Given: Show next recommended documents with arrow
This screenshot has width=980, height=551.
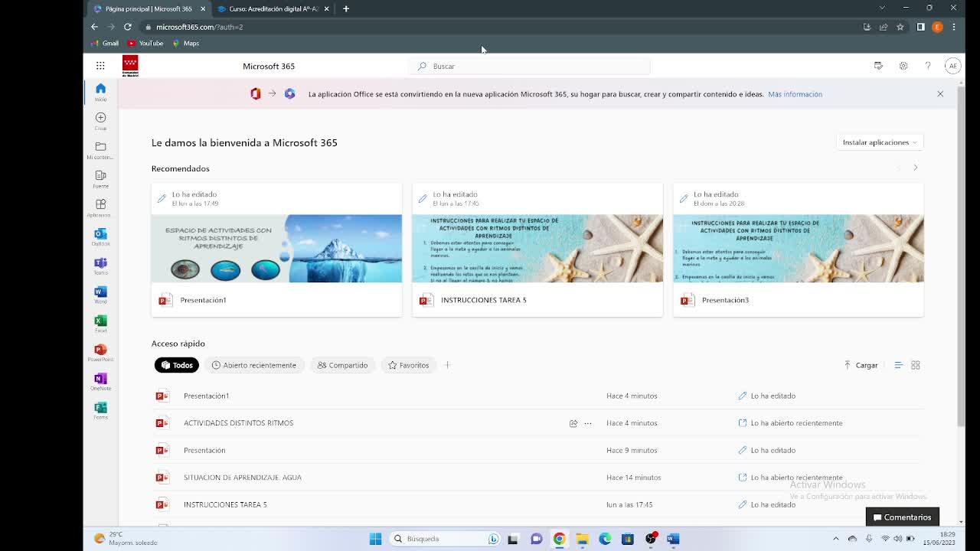Looking at the screenshot, I should 915,168.
